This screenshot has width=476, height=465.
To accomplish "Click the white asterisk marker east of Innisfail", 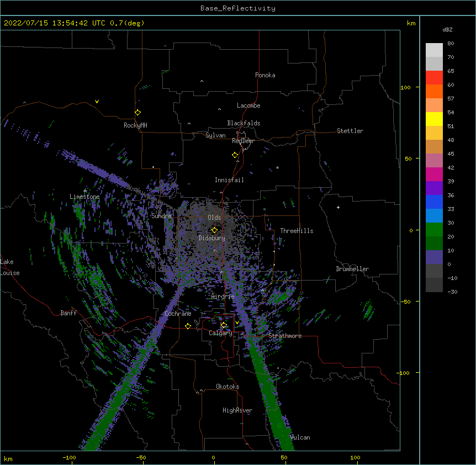I will (277, 168).
